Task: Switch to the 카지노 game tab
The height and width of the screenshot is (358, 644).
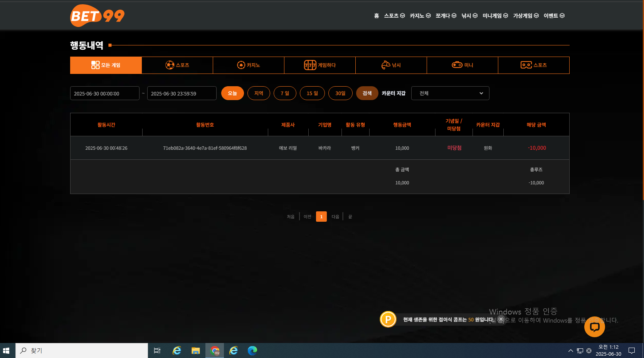Action: point(249,65)
